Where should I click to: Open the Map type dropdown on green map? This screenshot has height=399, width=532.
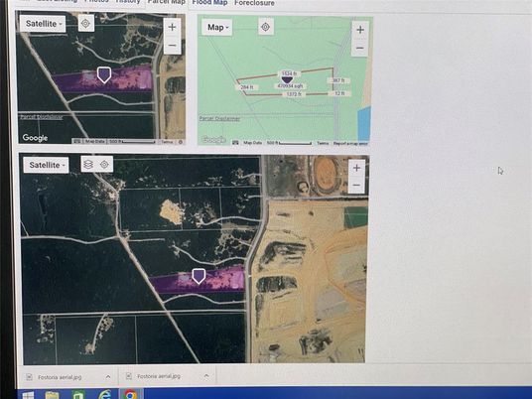pyautogui.click(x=217, y=27)
